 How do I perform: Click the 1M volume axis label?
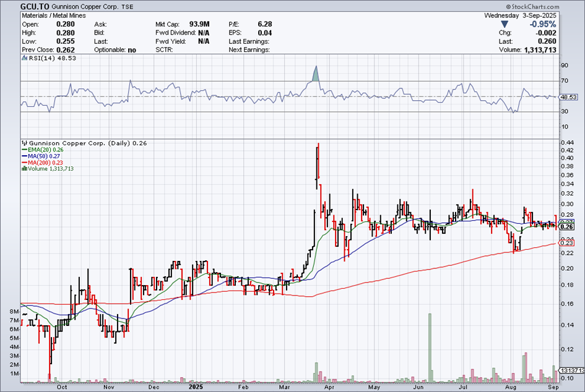click(x=14, y=373)
